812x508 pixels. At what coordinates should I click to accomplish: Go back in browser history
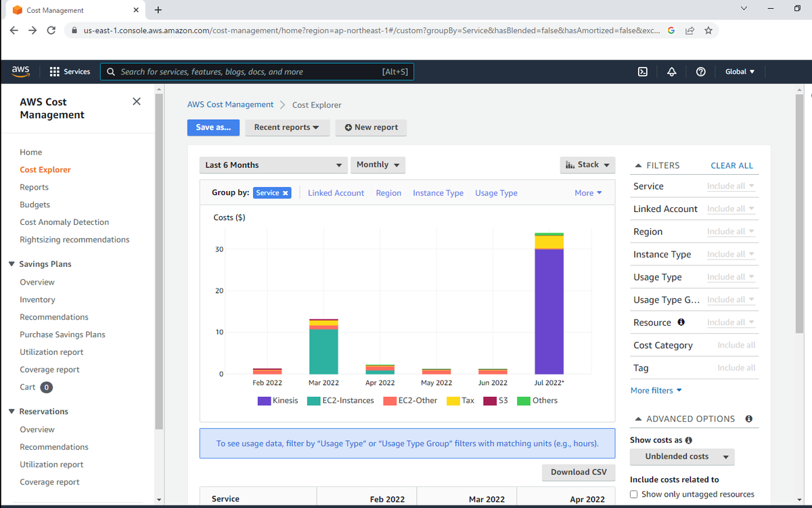pyautogui.click(x=14, y=30)
